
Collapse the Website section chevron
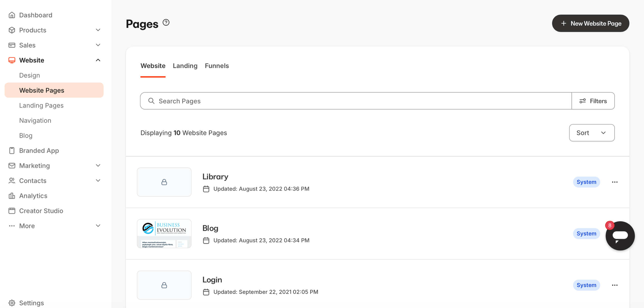[98, 60]
